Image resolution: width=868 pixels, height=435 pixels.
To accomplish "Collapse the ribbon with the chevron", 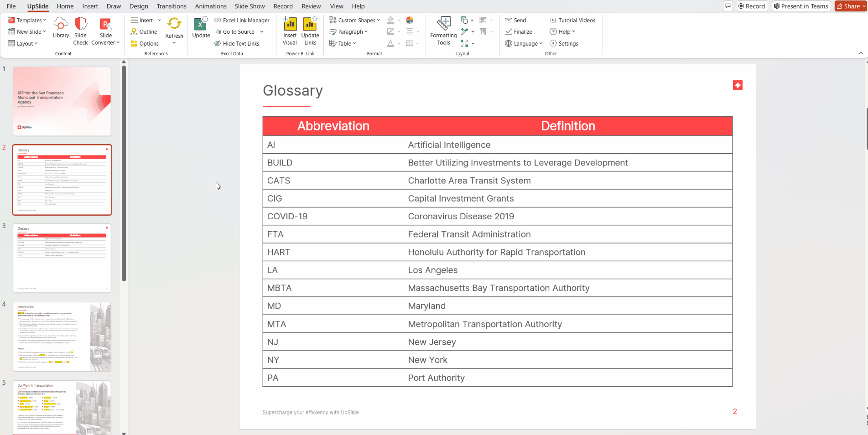I will (x=861, y=53).
